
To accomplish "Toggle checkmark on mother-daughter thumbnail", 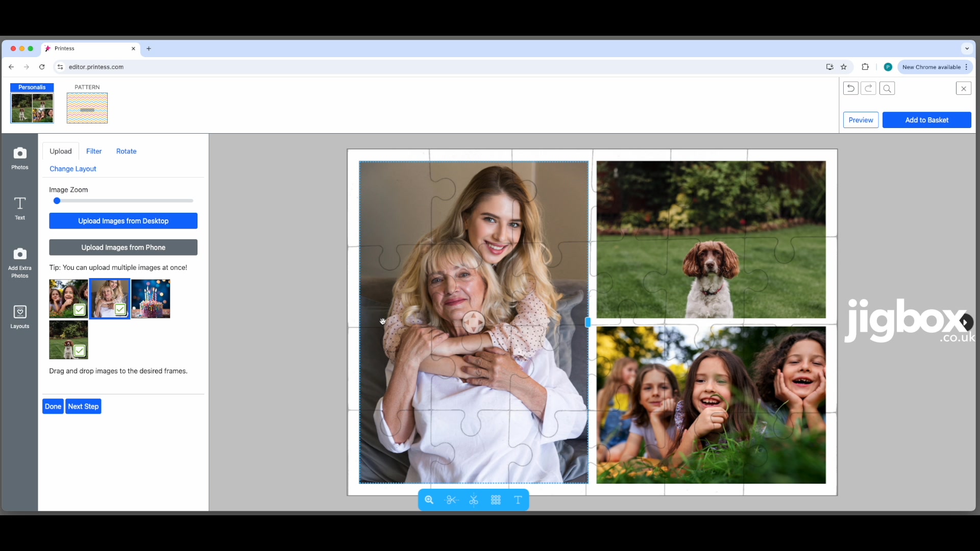I will [120, 309].
